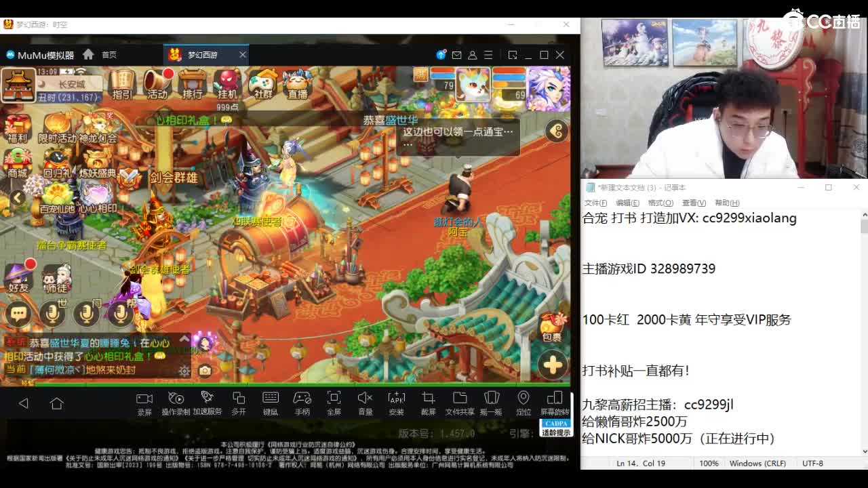Open the 手柄 gamepad tool
The height and width of the screenshot is (488, 868).
point(302,403)
